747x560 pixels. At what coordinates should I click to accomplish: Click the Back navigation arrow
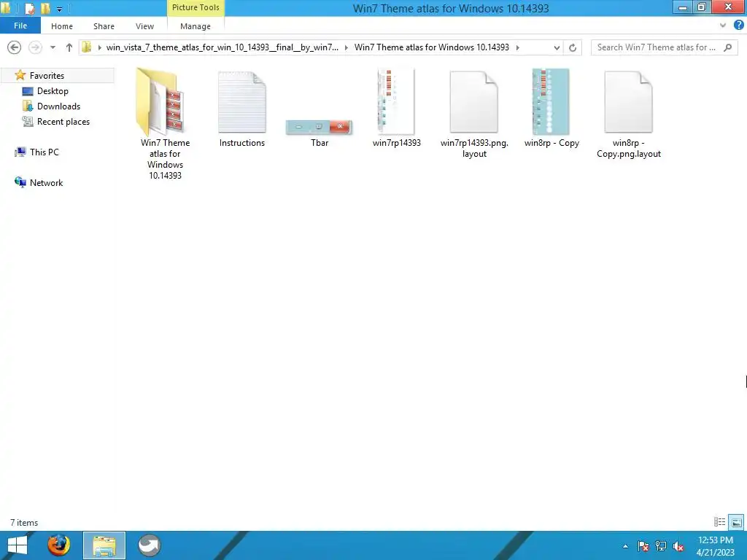(x=15, y=47)
